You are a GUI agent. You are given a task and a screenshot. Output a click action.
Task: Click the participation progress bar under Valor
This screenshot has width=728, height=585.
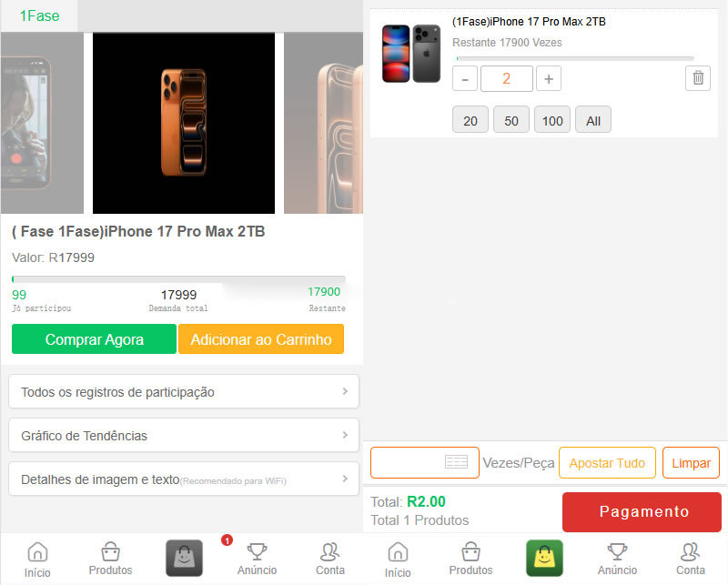pyautogui.click(x=178, y=279)
